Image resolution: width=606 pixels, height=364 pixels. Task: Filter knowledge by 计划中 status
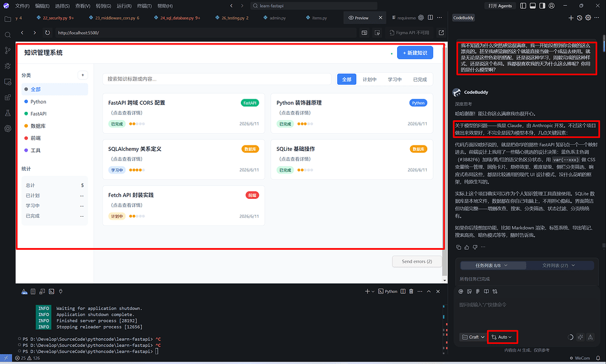pyautogui.click(x=369, y=79)
